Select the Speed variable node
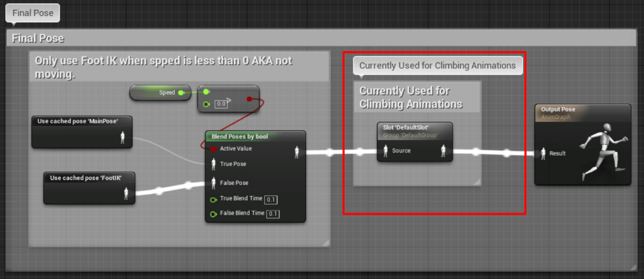This screenshot has width=644, height=279. click(160, 93)
